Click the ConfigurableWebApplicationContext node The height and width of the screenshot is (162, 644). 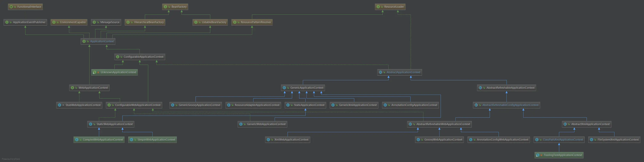click(134, 105)
